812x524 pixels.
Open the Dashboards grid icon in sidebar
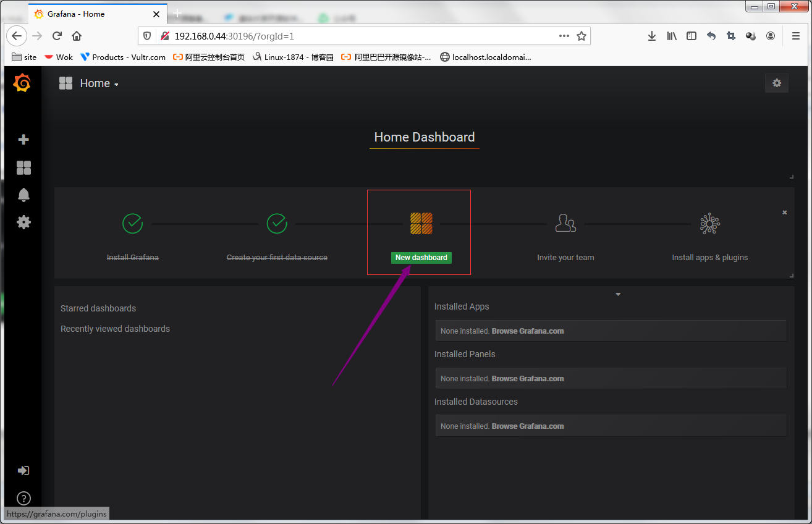point(23,167)
